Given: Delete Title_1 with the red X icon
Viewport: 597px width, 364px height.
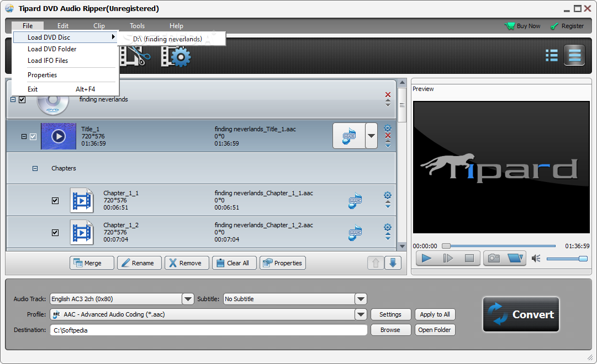Looking at the screenshot, I should point(388,136).
